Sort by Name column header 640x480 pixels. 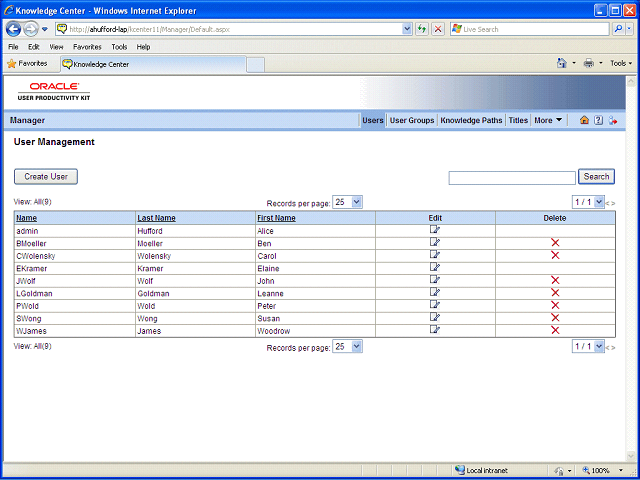27,218
